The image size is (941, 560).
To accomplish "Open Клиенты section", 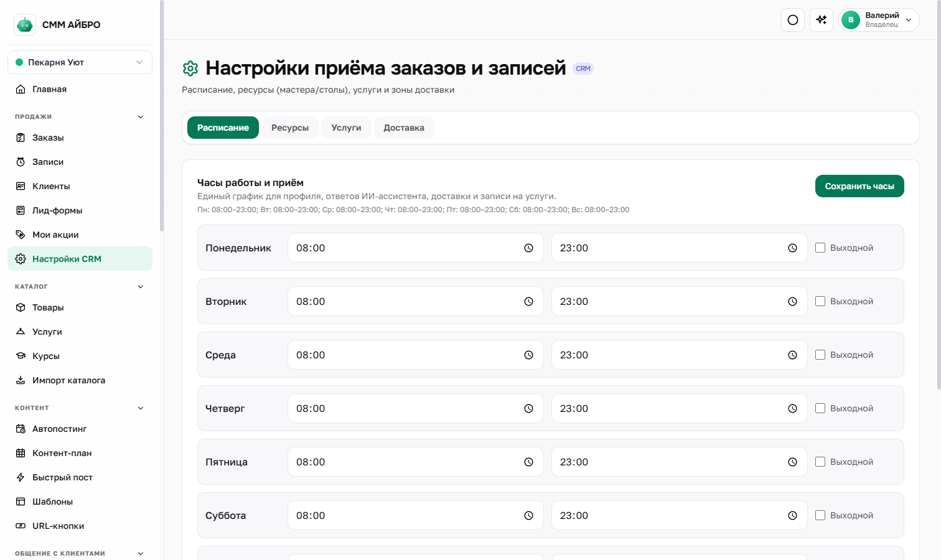I will pyautogui.click(x=80, y=186).
